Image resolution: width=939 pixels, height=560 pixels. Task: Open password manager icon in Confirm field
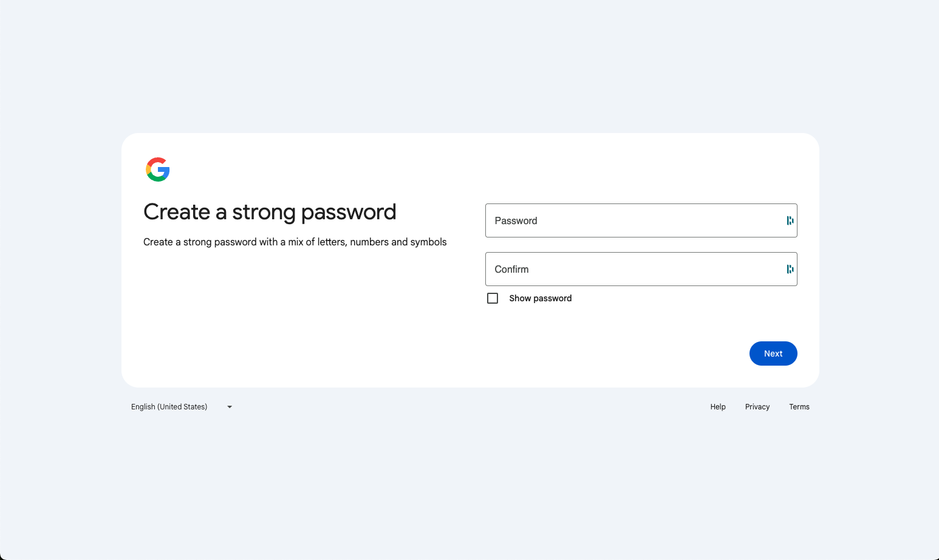tap(790, 269)
